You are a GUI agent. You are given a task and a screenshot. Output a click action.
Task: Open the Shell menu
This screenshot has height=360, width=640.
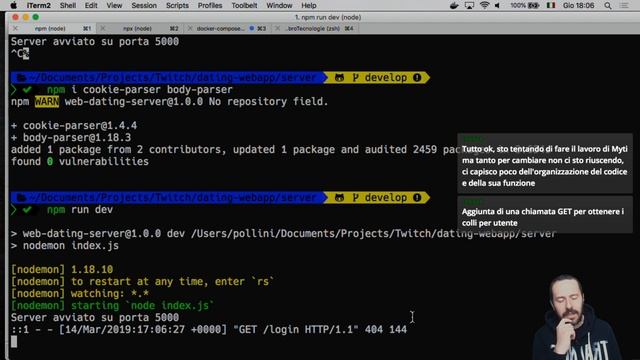tap(68, 5)
